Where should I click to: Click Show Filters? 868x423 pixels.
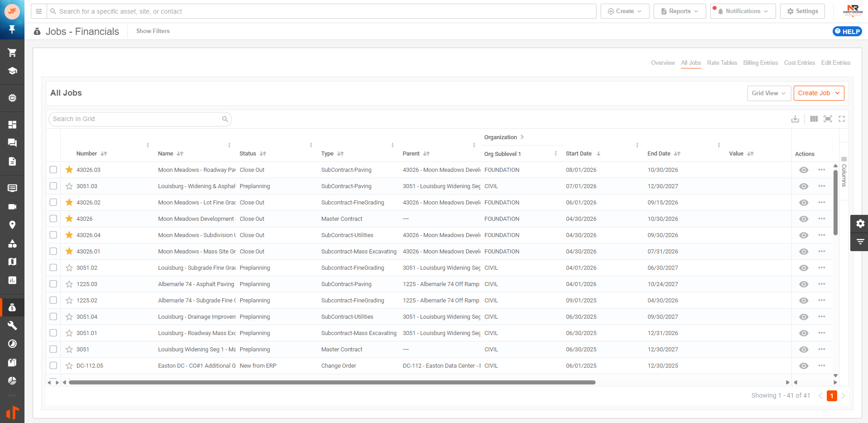(153, 31)
